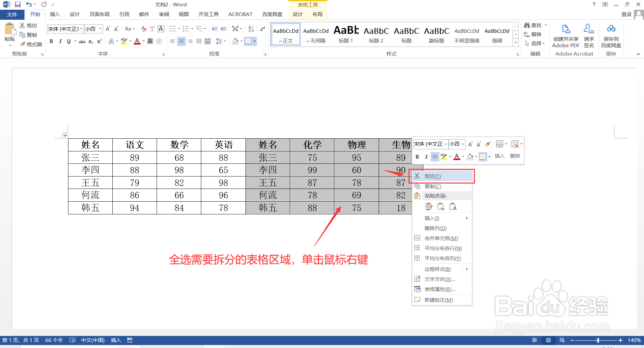This screenshot has width=644, height=348.
Task: Expand the Styles gallery more arrow
Action: 516,43
